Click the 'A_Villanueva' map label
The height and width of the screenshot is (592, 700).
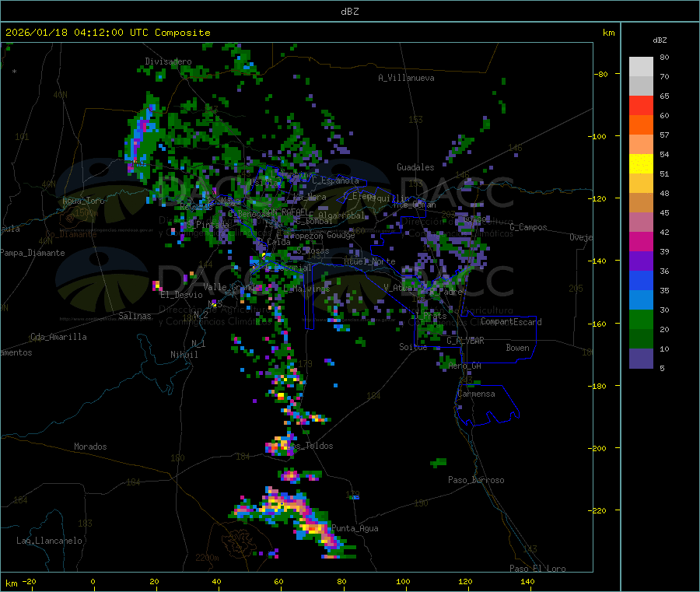coord(406,78)
